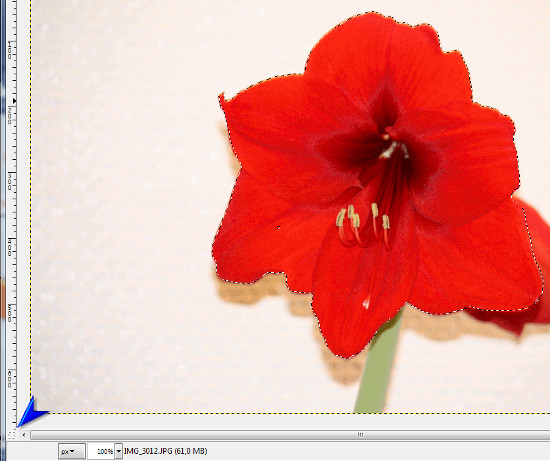Click the scroll-left arrow of horizontal scrollbar
550x461 pixels.
click(24, 435)
